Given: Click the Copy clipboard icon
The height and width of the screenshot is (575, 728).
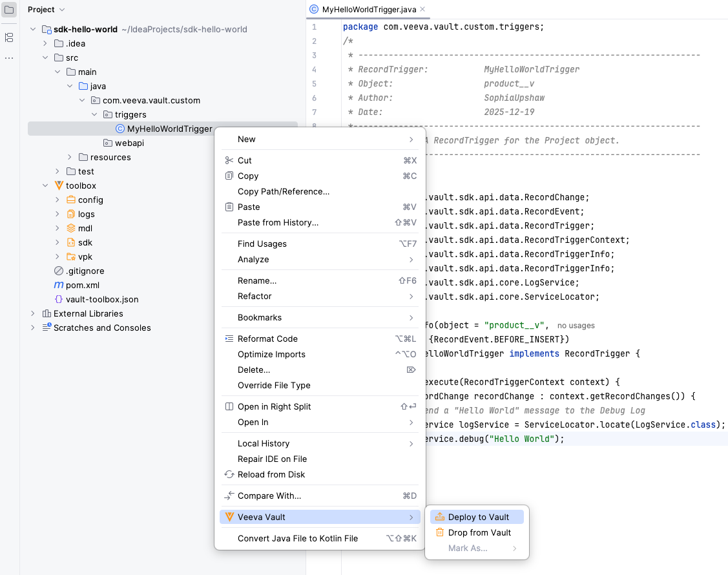Looking at the screenshot, I should pos(229,176).
